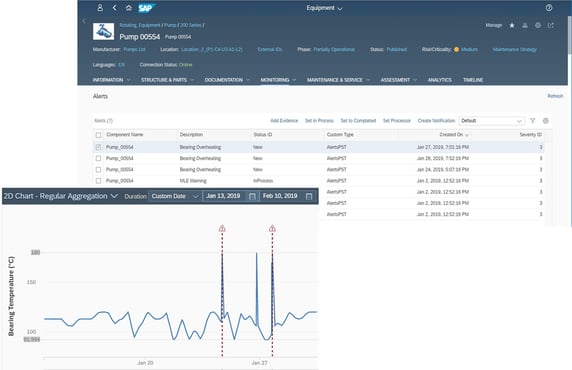Mark Pump 00554 as favorite star
This screenshot has width=572, height=370.
pyautogui.click(x=512, y=25)
